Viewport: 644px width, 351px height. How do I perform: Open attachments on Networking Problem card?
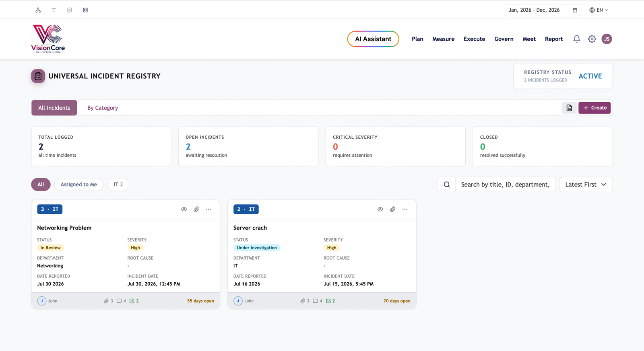(x=196, y=209)
